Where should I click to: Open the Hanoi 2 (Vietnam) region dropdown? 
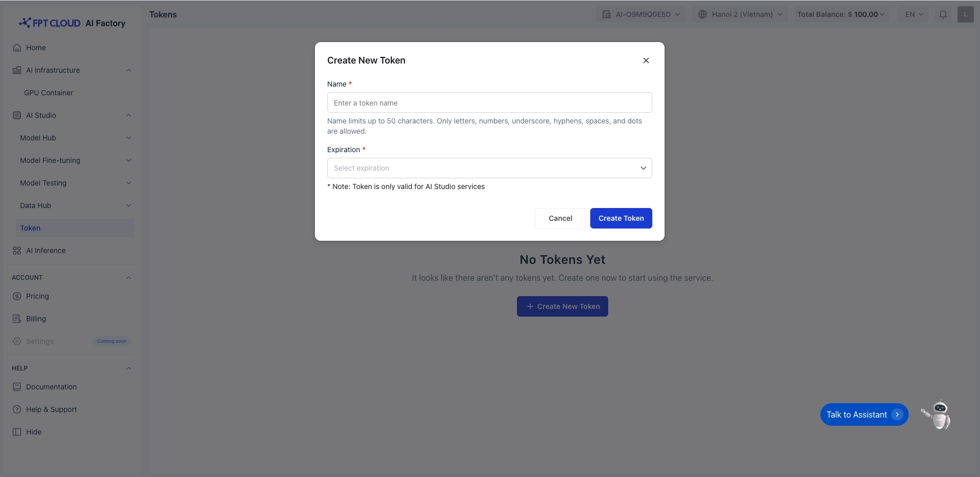tap(741, 14)
